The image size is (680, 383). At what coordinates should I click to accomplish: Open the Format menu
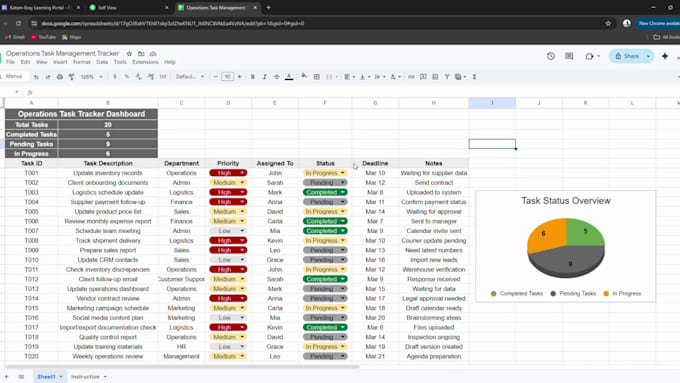tap(82, 62)
